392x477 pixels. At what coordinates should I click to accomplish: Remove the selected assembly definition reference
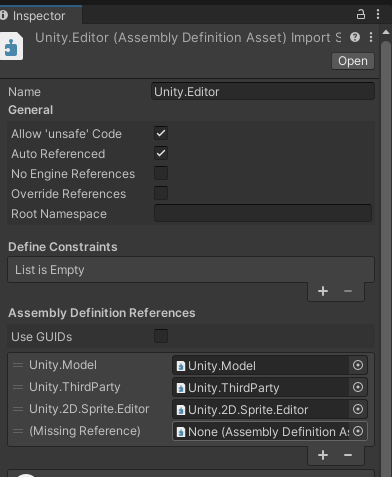tap(348, 455)
